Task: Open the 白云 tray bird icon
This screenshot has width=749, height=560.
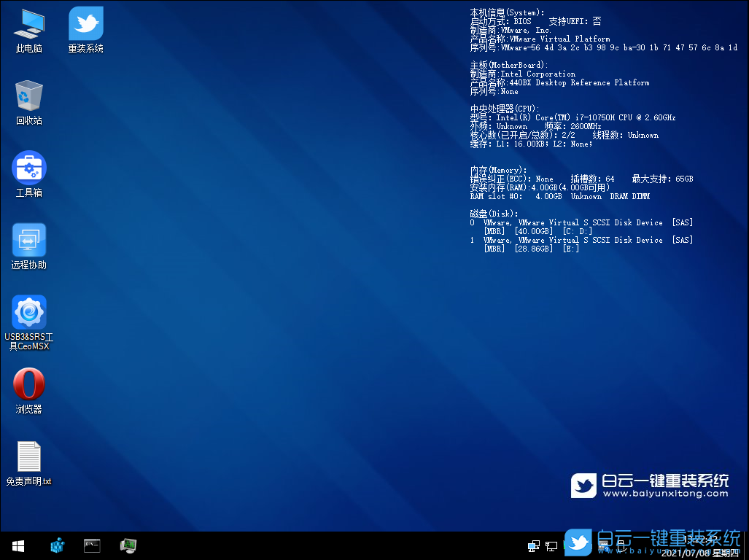Action: (x=578, y=543)
